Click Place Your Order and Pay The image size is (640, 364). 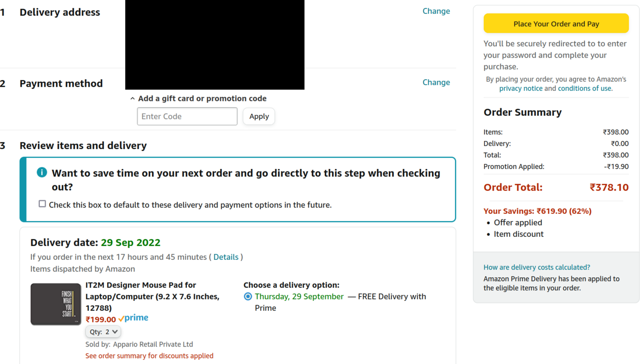[556, 23]
